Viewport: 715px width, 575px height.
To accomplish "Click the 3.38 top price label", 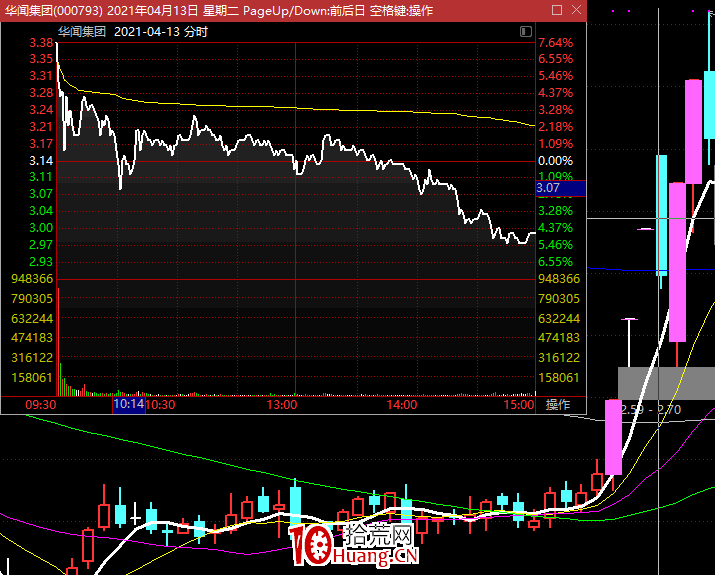I will (41, 43).
